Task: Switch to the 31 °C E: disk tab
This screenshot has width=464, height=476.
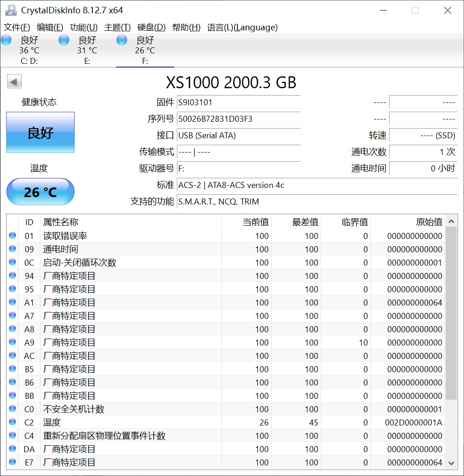Action: tap(87, 51)
